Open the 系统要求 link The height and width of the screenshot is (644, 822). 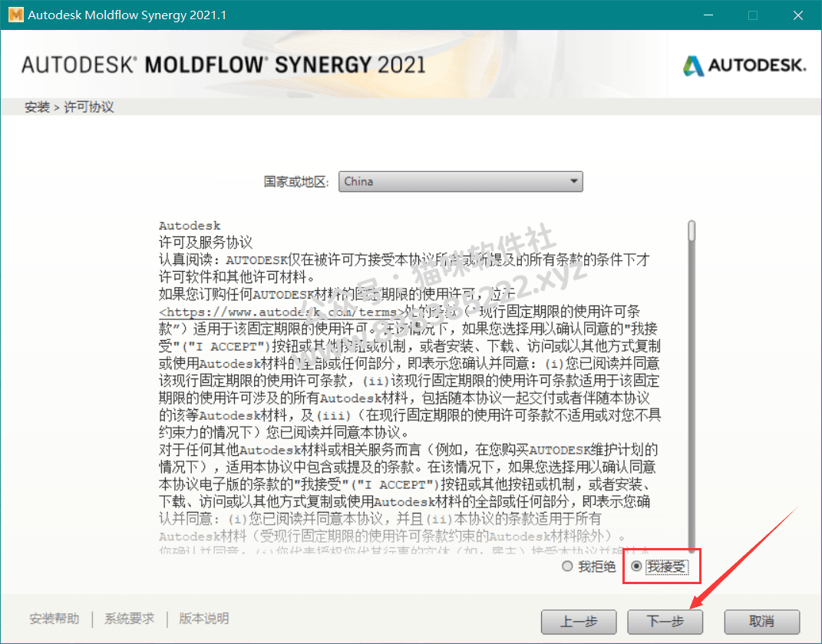(x=129, y=619)
